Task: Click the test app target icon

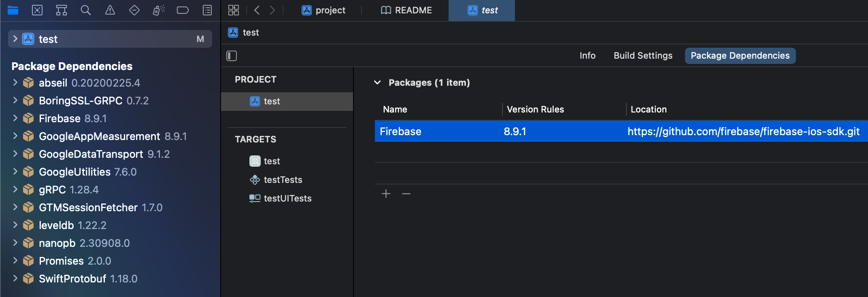Action: pos(255,161)
